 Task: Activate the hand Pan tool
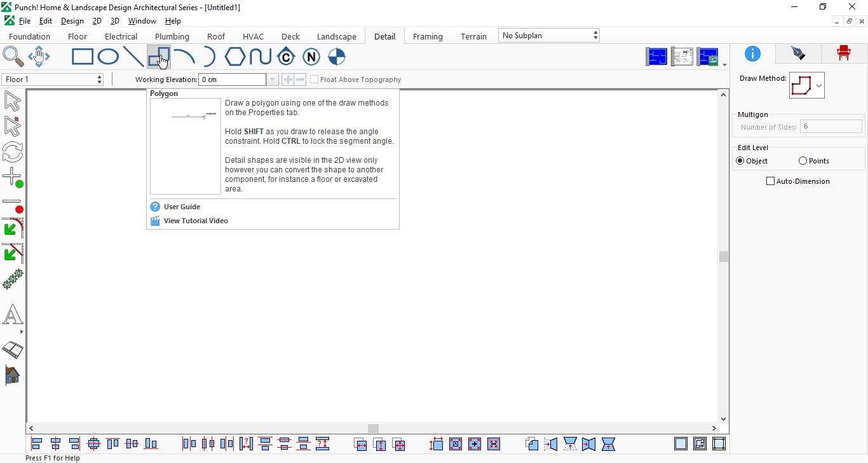pyautogui.click(x=39, y=57)
